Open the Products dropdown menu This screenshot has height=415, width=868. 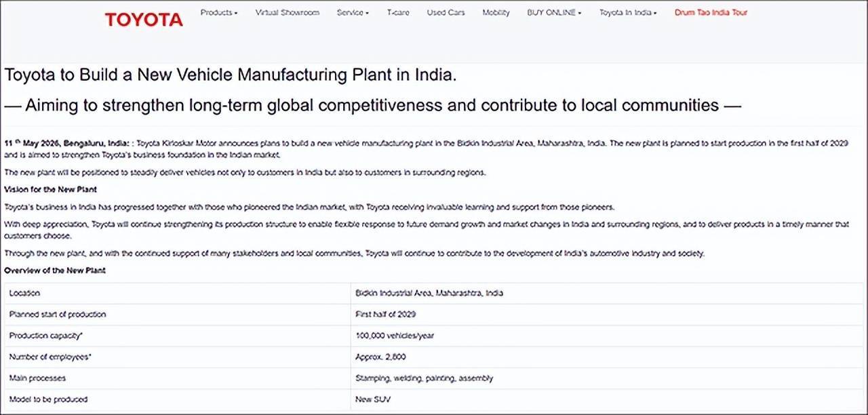click(x=219, y=12)
